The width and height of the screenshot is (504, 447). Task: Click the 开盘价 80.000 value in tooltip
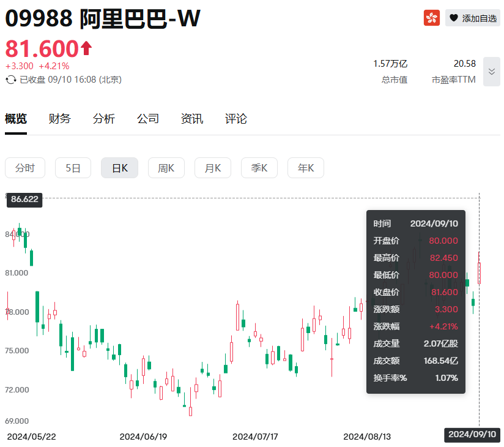443,241
